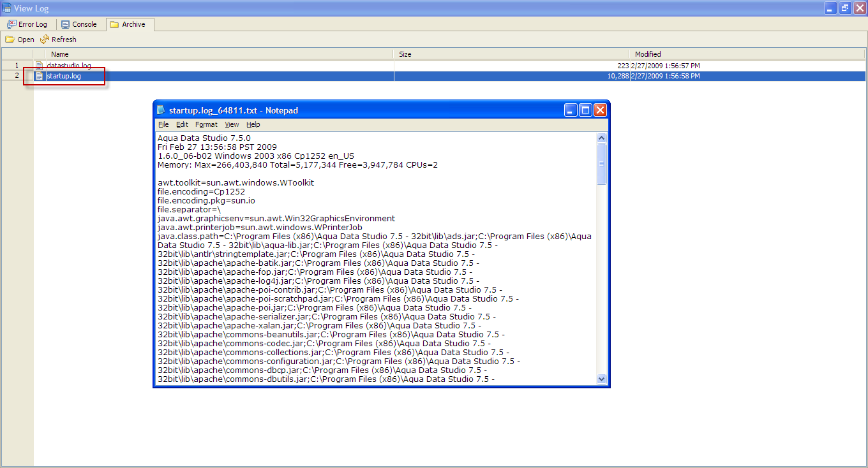Click the 'Memory: Max=266,403,840' line

coord(297,165)
